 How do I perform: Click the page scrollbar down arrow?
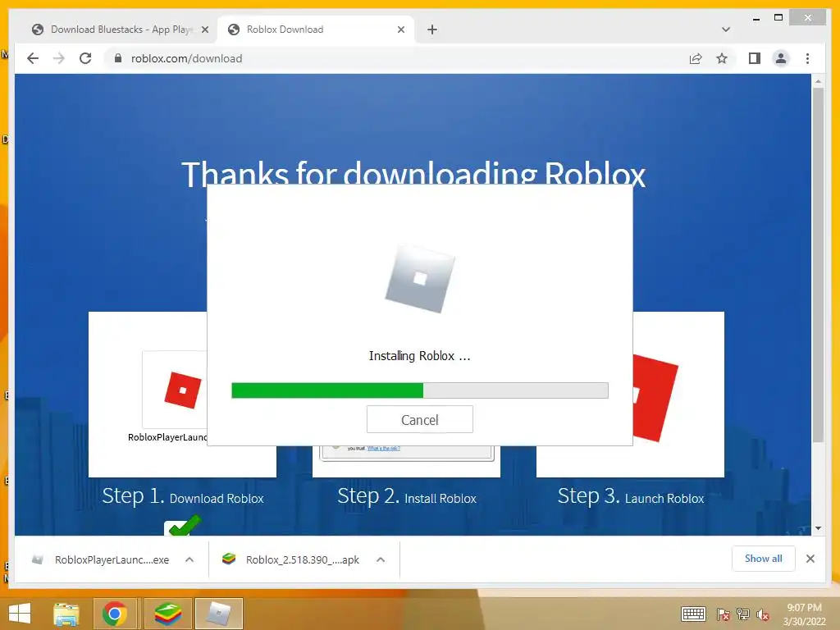point(818,528)
